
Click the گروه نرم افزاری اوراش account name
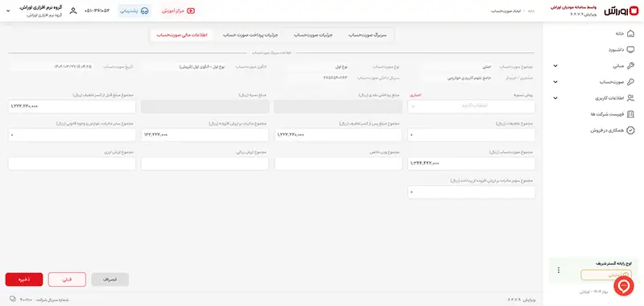[40, 8]
